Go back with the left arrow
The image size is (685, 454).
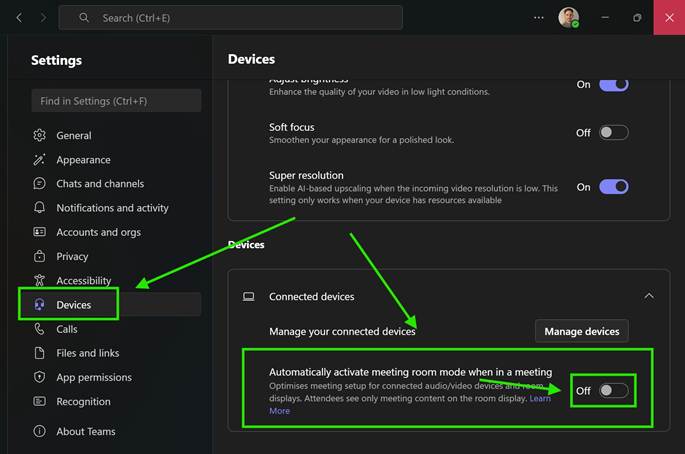(x=19, y=17)
